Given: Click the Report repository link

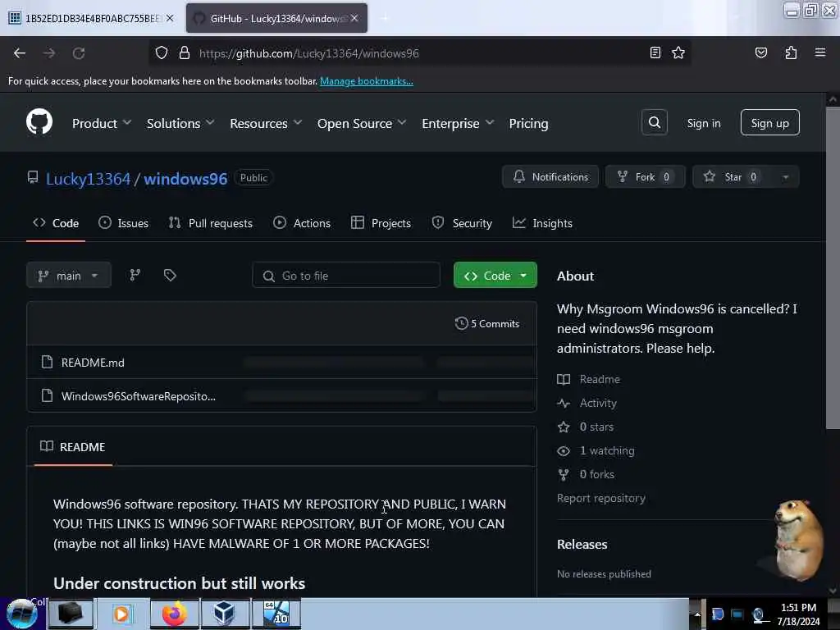Looking at the screenshot, I should point(601,498).
